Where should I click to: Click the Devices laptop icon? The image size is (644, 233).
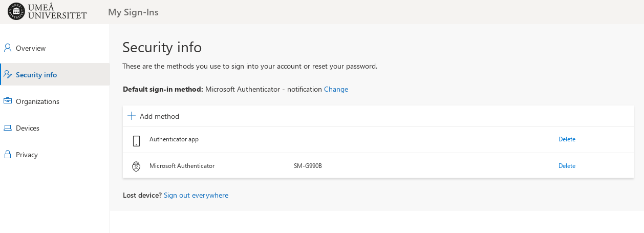(x=8, y=128)
